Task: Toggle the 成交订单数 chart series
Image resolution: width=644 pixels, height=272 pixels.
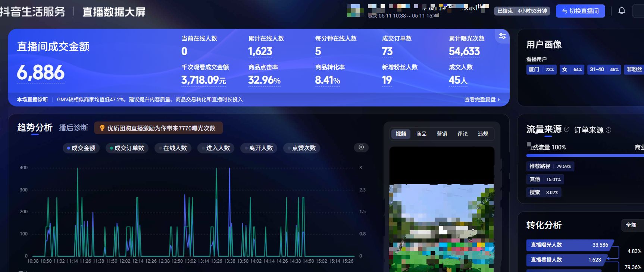Action: (127, 148)
